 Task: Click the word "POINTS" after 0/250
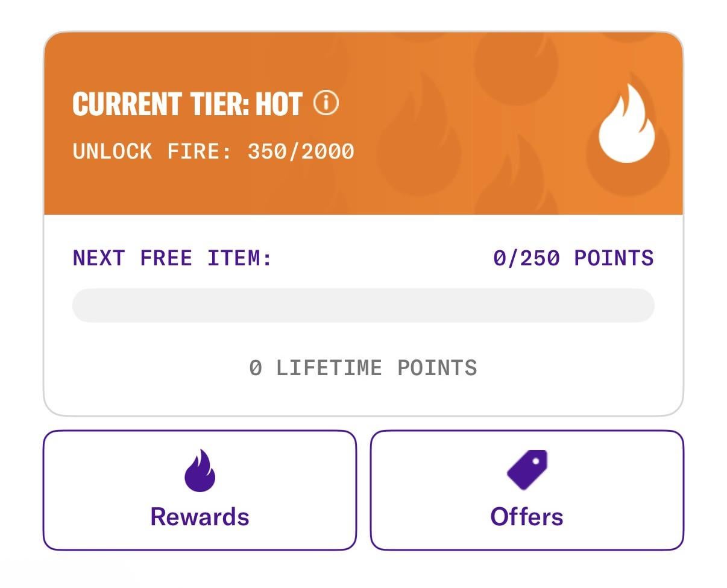pyautogui.click(x=614, y=258)
